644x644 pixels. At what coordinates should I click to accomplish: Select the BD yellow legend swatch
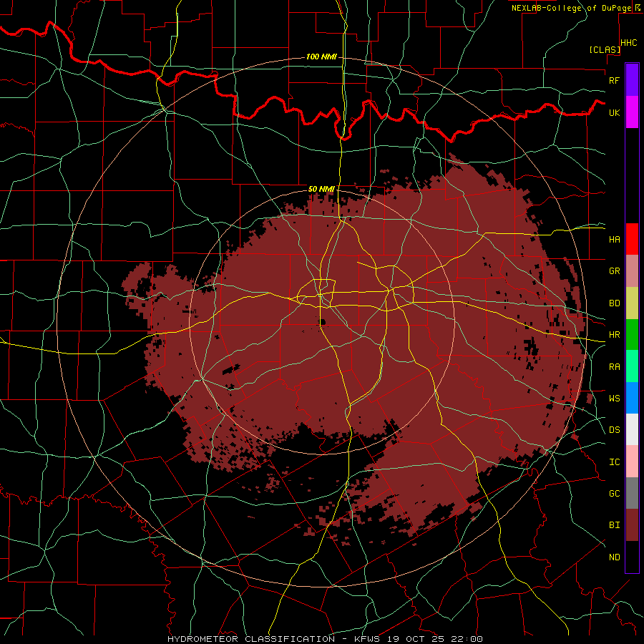[x=632, y=303]
